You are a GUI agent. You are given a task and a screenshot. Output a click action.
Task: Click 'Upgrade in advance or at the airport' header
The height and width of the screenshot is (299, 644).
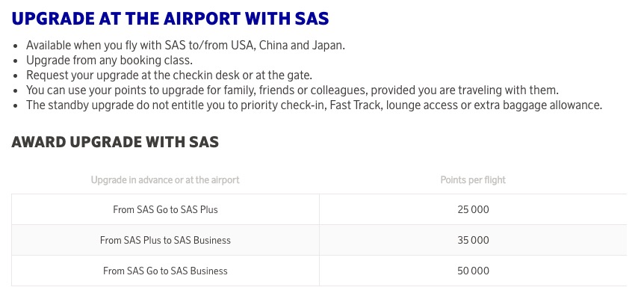point(165,180)
